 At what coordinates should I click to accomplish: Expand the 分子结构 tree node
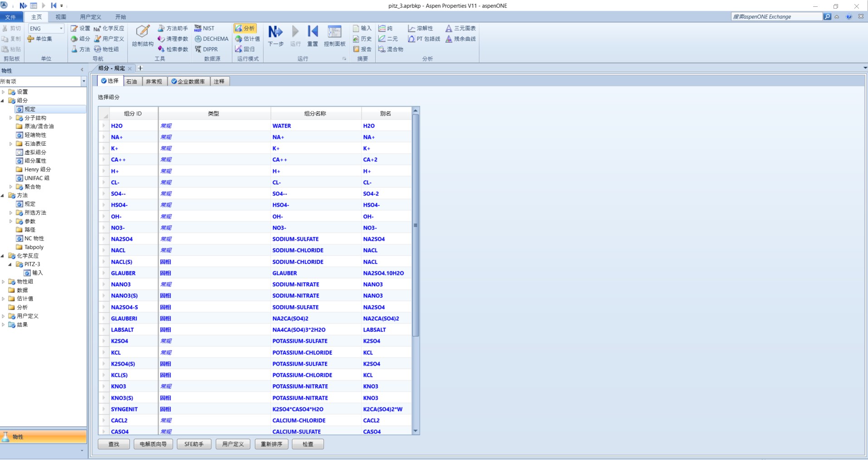pos(11,117)
